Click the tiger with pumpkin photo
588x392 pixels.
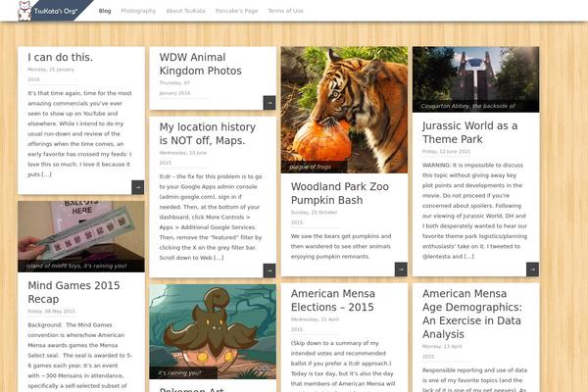click(x=344, y=110)
